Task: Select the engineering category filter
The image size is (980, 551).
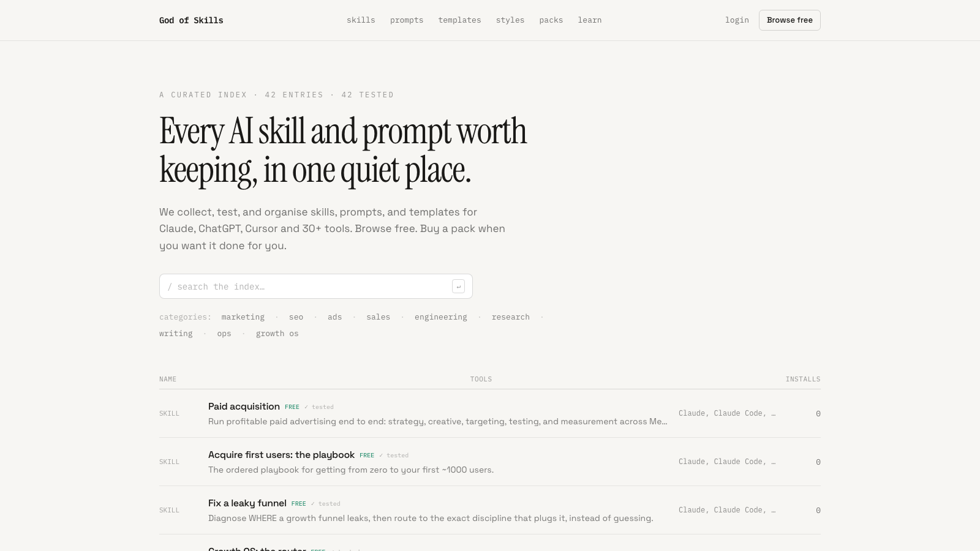Action: click(441, 317)
